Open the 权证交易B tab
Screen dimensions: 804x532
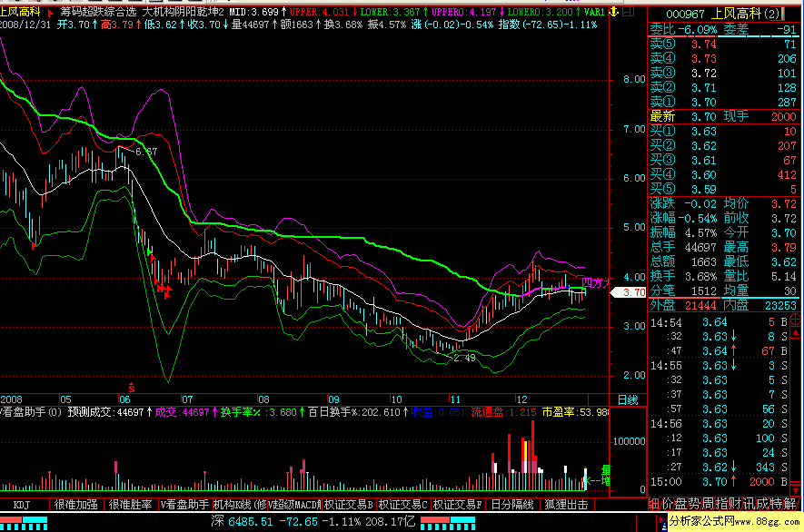tap(349, 505)
